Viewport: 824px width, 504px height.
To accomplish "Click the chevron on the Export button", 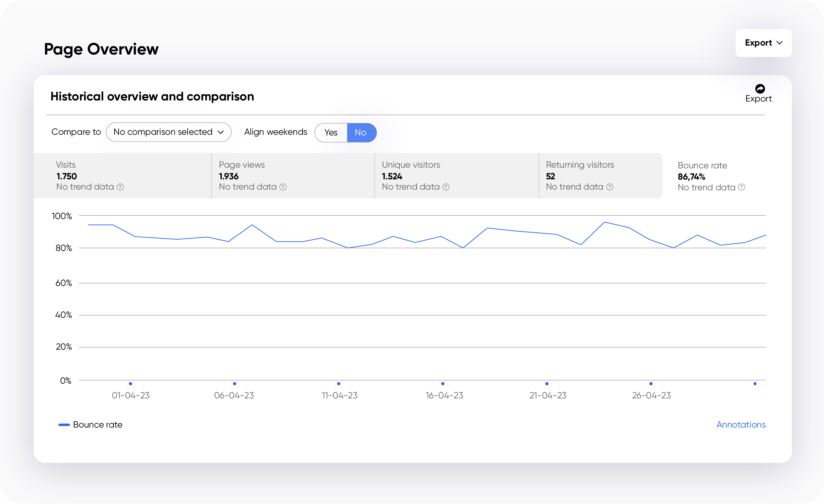I will pyautogui.click(x=779, y=43).
